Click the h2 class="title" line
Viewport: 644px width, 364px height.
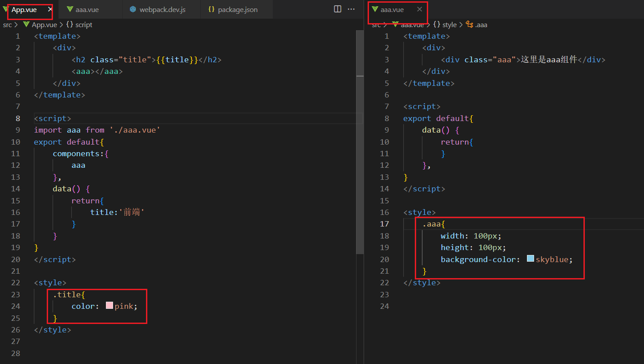click(146, 60)
